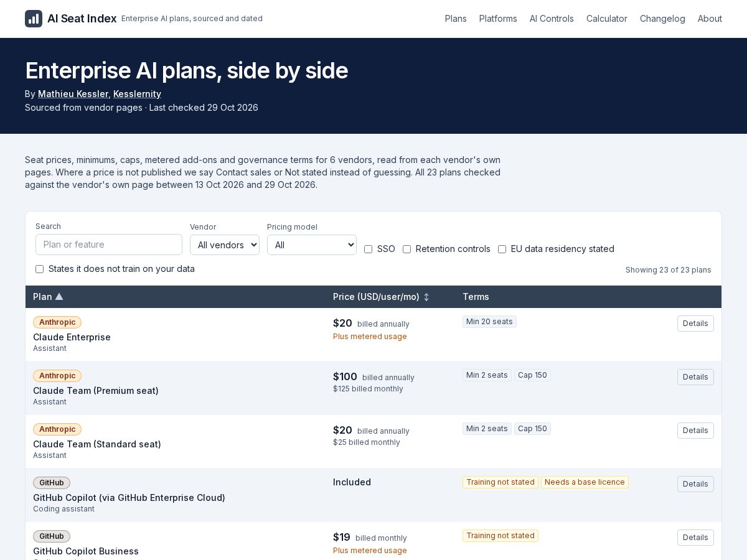Click the Price column sort arrows
The height and width of the screenshot is (560, 747).
coord(426,297)
